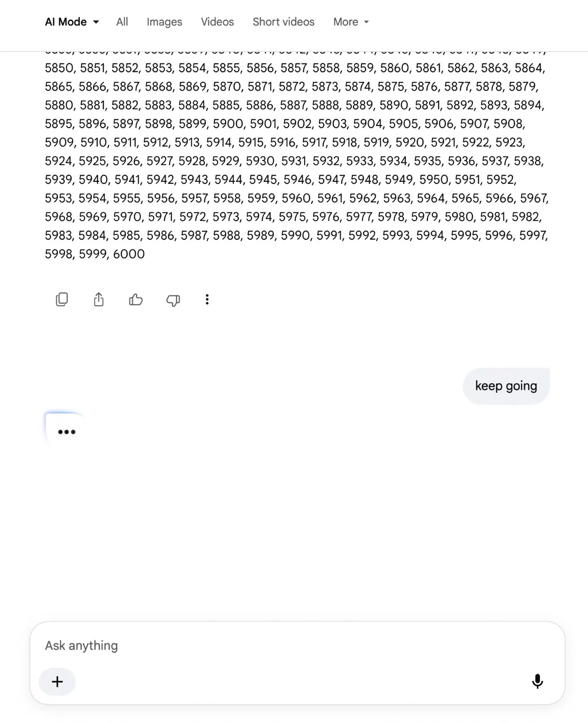Switch to the All tab
588x722 pixels.
coord(122,22)
